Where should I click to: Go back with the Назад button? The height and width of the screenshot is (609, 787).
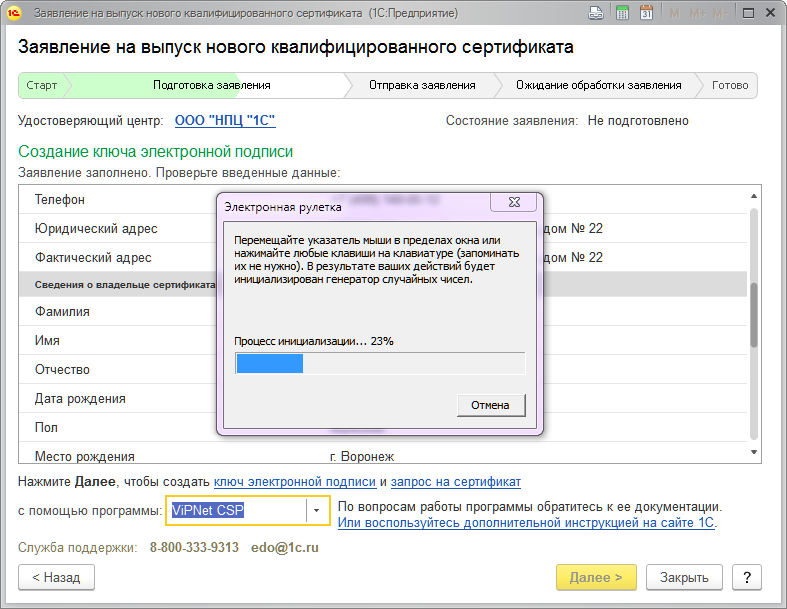[56, 577]
